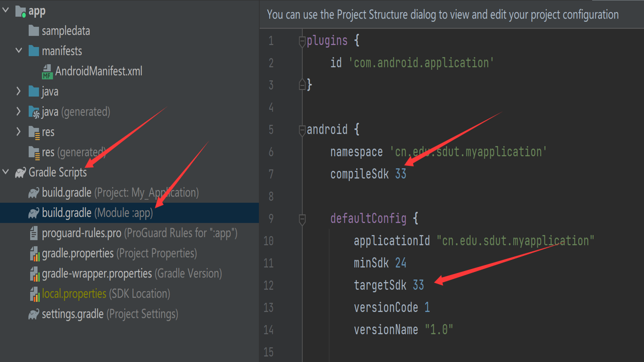644x362 pixels.
Task: Click the res resource folder icon
Action: (34, 132)
